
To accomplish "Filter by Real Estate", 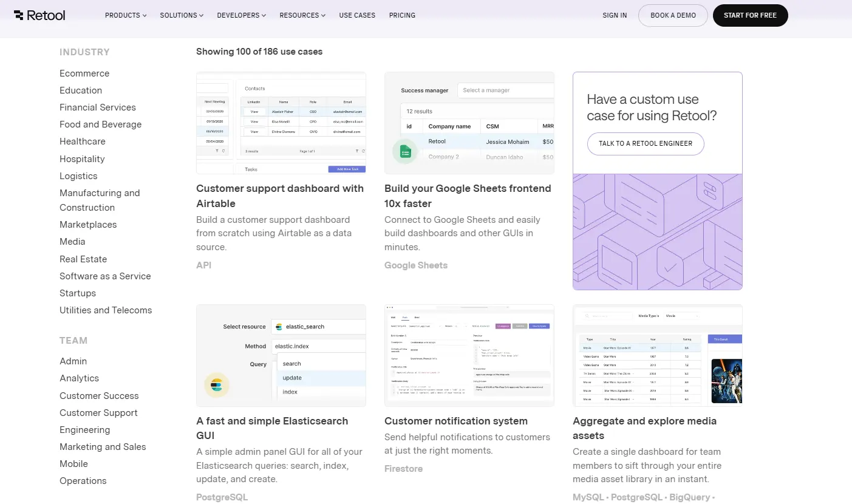I will (83, 259).
